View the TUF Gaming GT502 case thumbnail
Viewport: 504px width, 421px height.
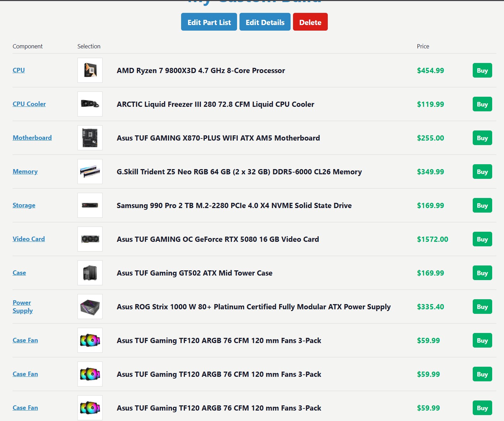point(90,273)
